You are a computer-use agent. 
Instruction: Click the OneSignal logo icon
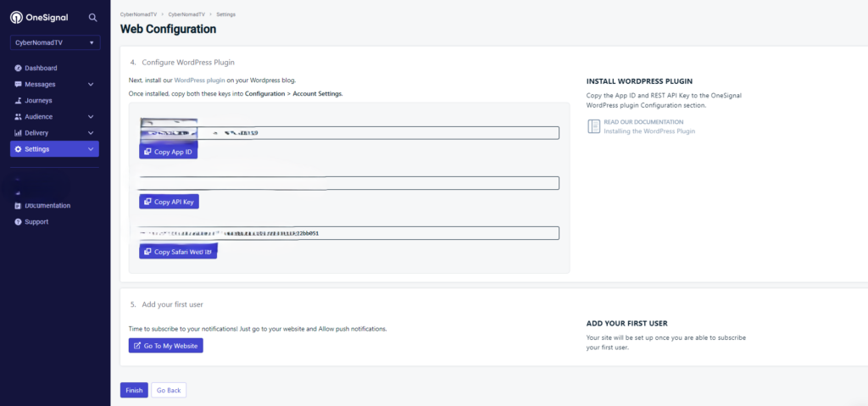pos(16,17)
